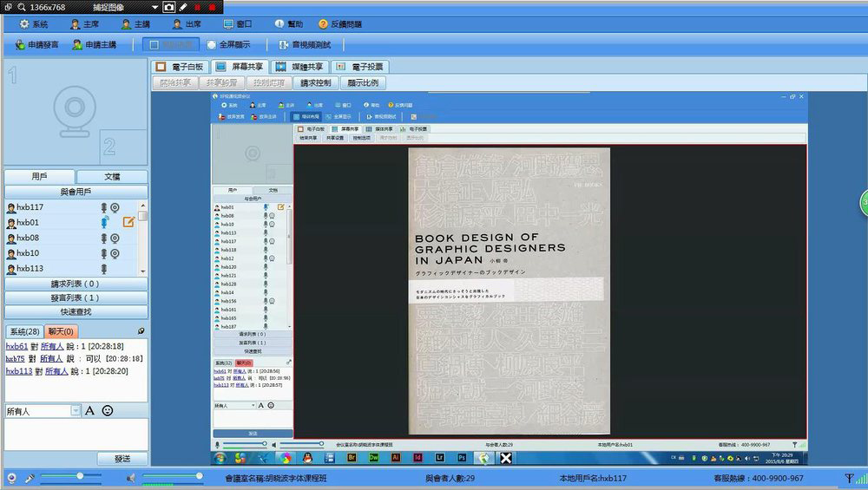This screenshot has height=490, width=868.
Task: Click the microphone icon in status bar
Action: coord(30,479)
